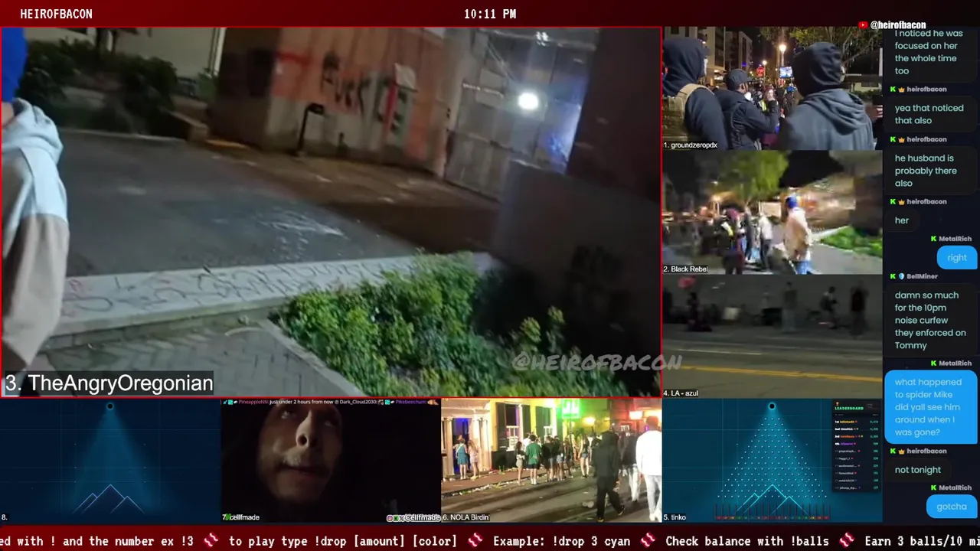Select the cellfmade face camera feed
The height and width of the screenshot is (551, 980).
[331, 461]
